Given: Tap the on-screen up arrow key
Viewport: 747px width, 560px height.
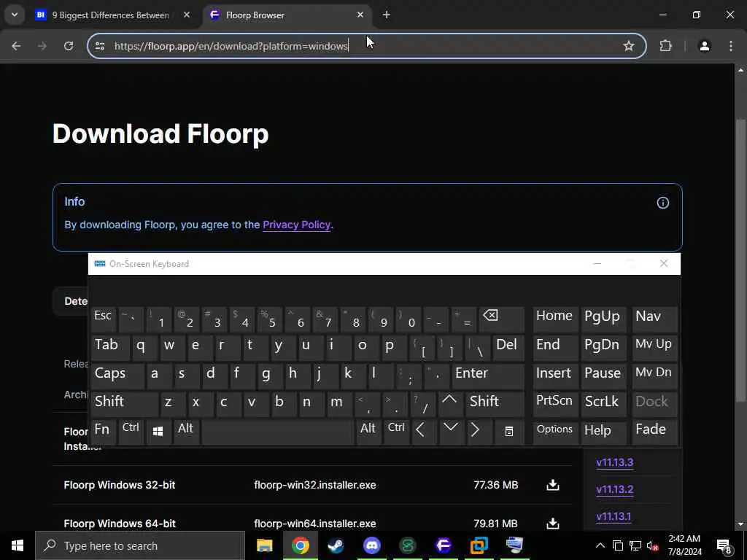Looking at the screenshot, I should pyautogui.click(x=449, y=402).
